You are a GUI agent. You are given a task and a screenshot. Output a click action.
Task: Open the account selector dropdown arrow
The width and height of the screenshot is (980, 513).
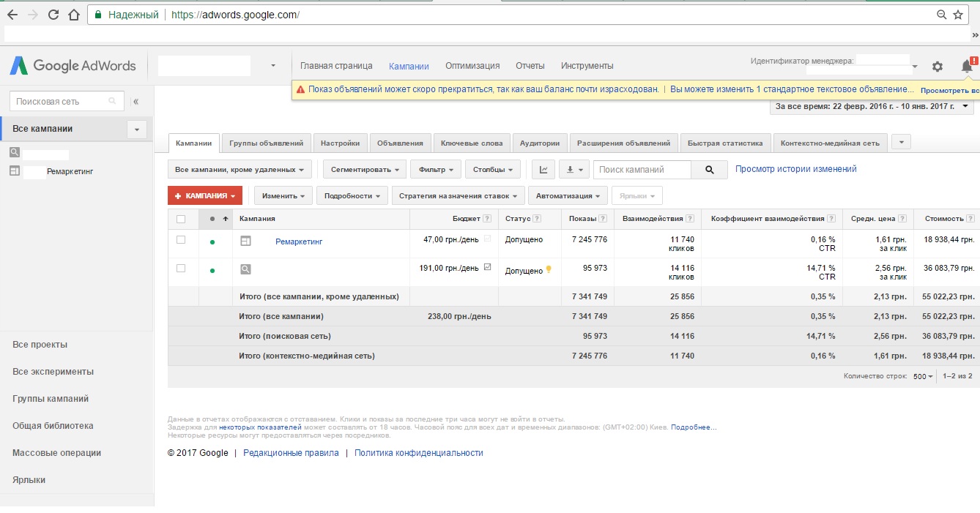pos(273,66)
